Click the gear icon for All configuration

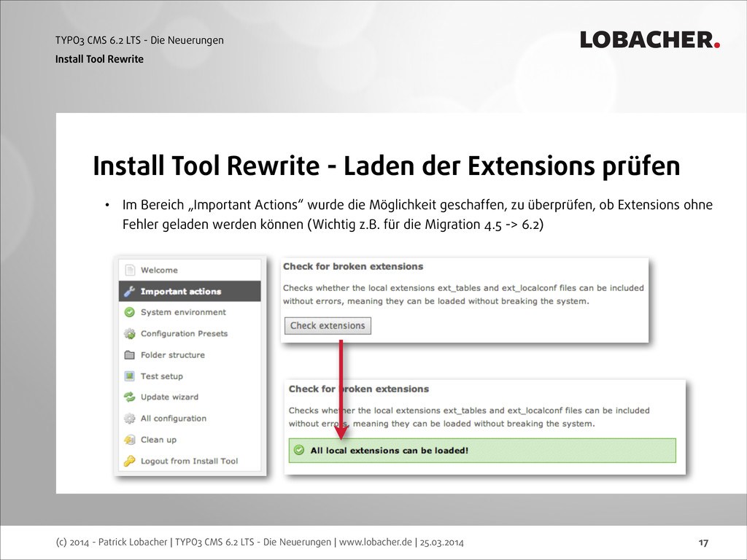130,419
